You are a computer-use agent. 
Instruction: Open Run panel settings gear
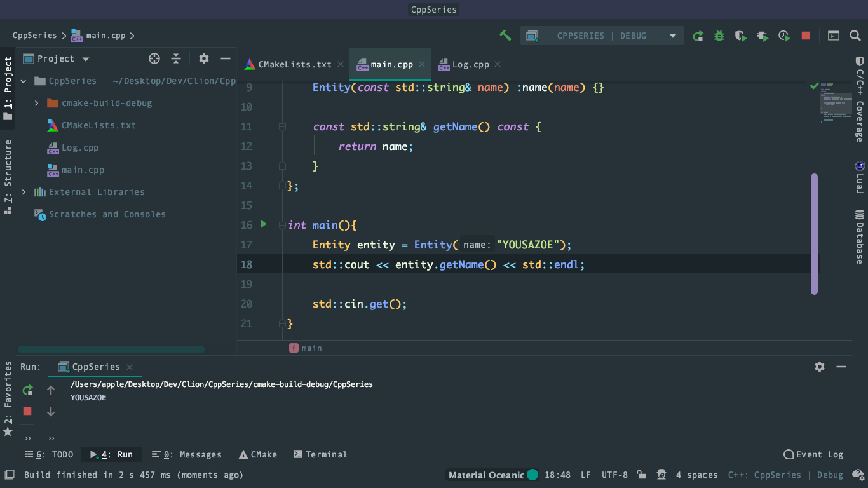pyautogui.click(x=820, y=367)
